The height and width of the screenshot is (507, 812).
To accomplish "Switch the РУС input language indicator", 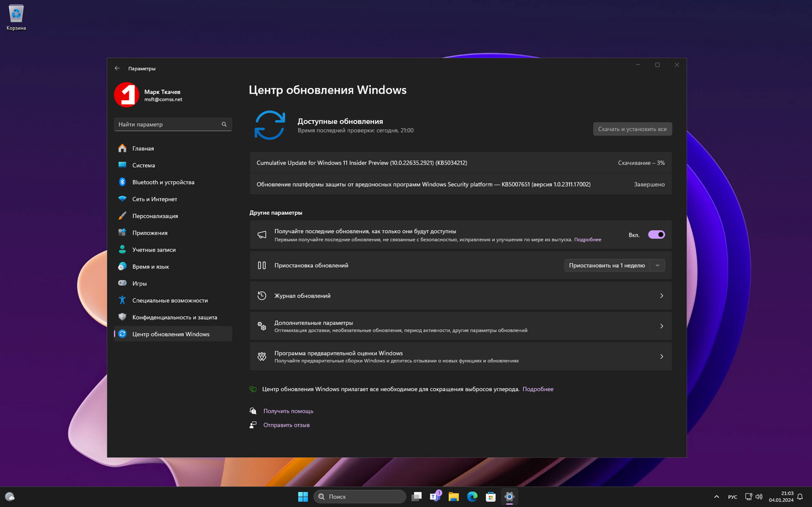I will pos(732,497).
